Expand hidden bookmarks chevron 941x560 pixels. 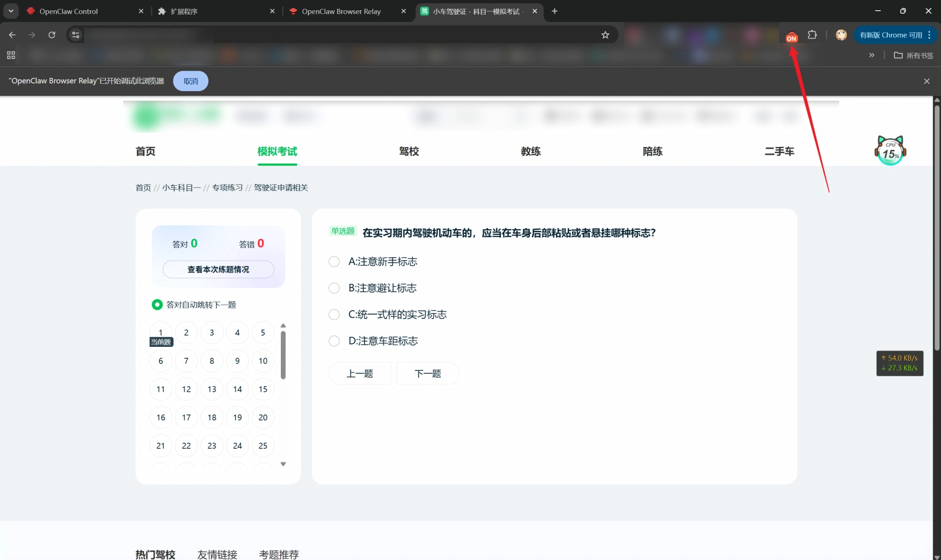(871, 55)
